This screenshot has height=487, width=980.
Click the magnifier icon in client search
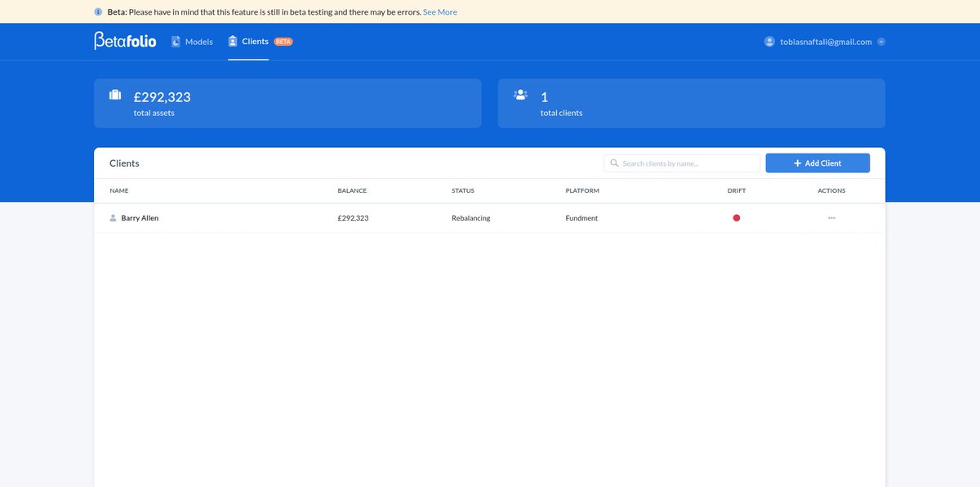(614, 163)
